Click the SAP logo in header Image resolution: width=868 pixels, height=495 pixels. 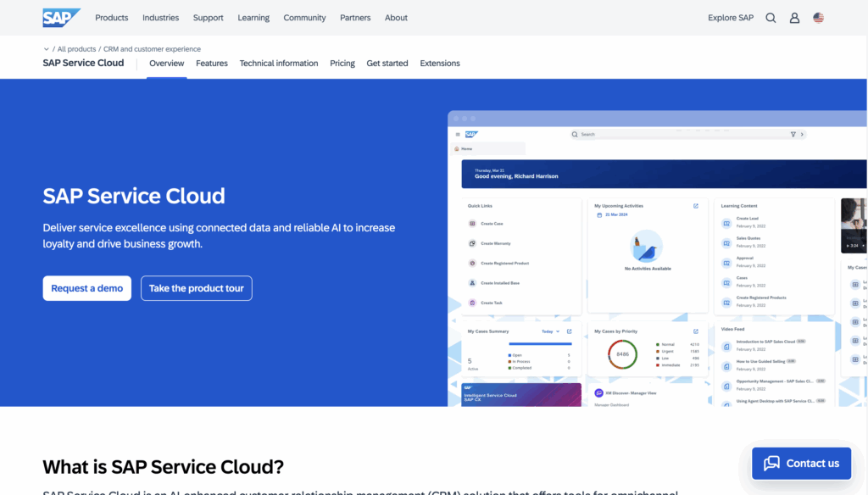61,18
